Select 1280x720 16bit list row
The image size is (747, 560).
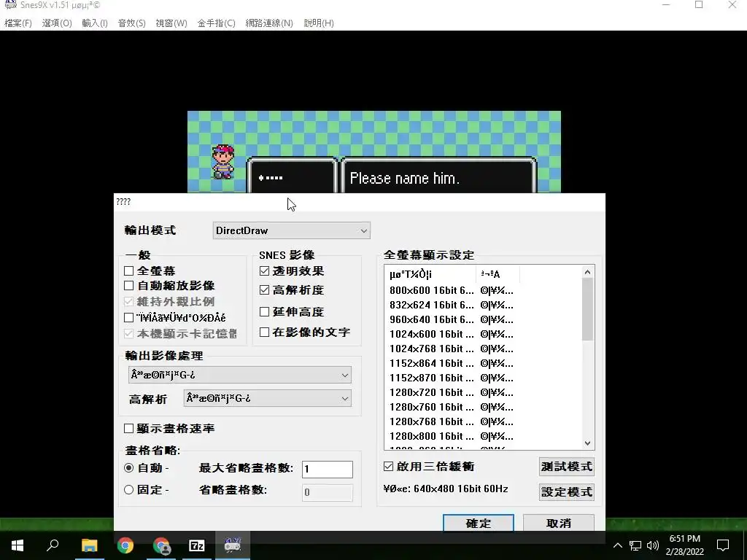452,393
